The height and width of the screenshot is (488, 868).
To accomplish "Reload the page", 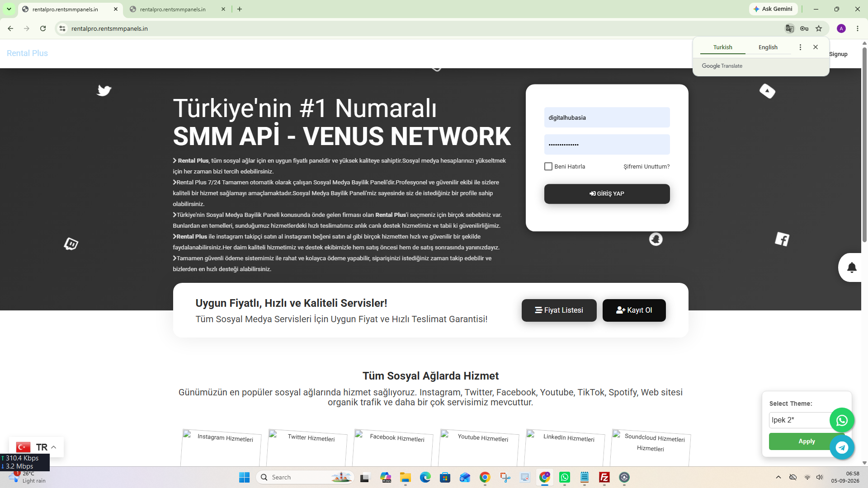I will click(43, 28).
